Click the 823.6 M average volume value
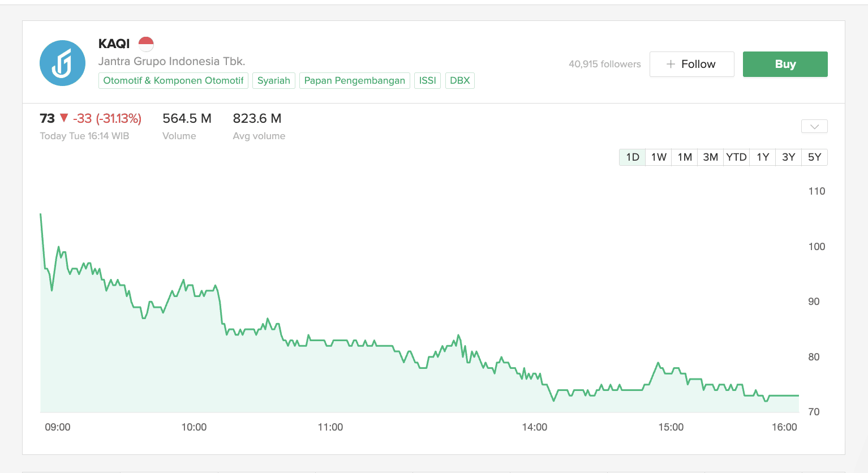Image resolution: width=868 pixels, height=473 pixels. click(x=257, y=118)
